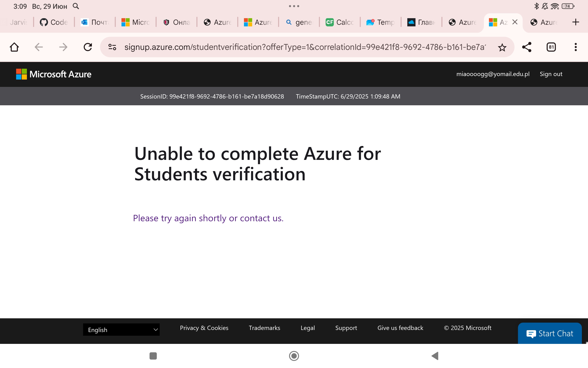588x368 pixels.
Task: Reload the page with refresh icon
Action: coord(88,47)
